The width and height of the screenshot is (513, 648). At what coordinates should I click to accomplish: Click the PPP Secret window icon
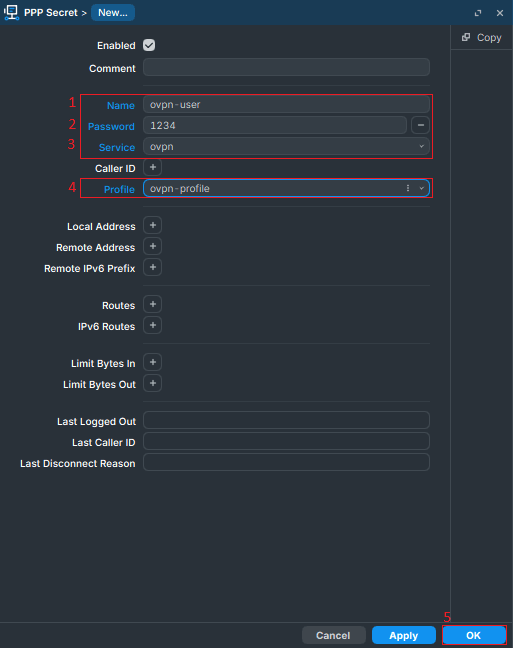click(11, 12)
